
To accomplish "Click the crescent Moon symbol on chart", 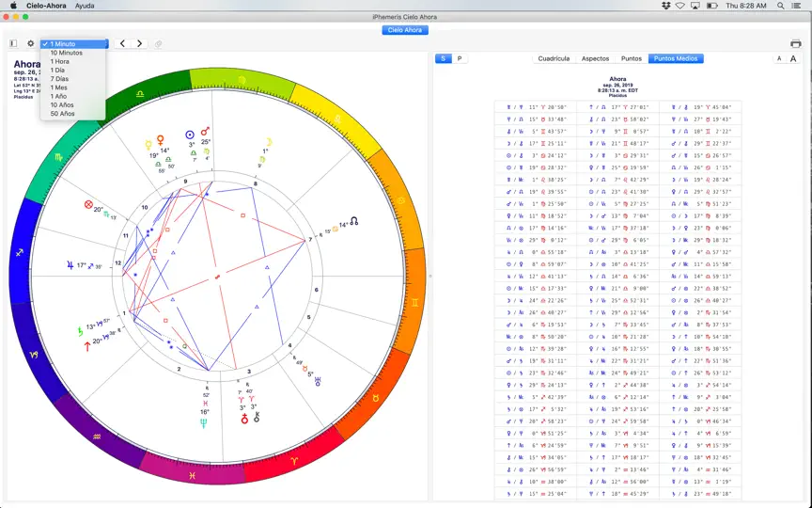I will (x=268, y=142).
